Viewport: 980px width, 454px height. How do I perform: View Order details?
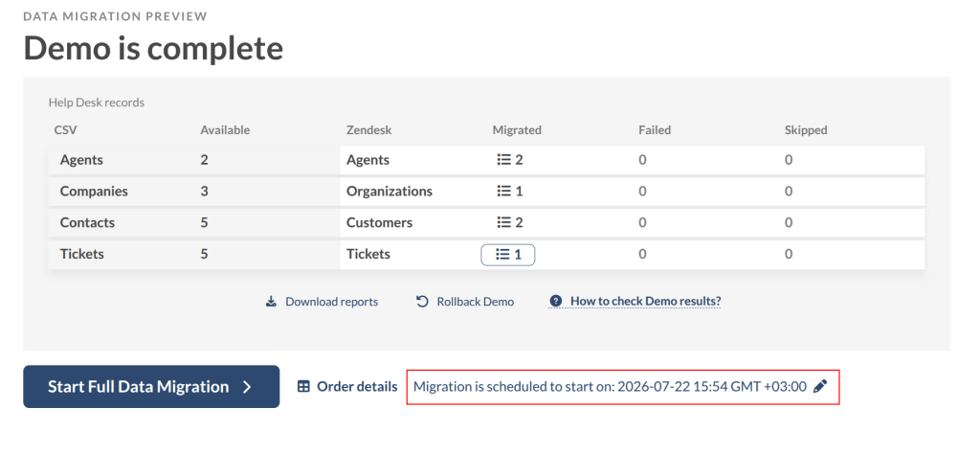coord(346,386)
